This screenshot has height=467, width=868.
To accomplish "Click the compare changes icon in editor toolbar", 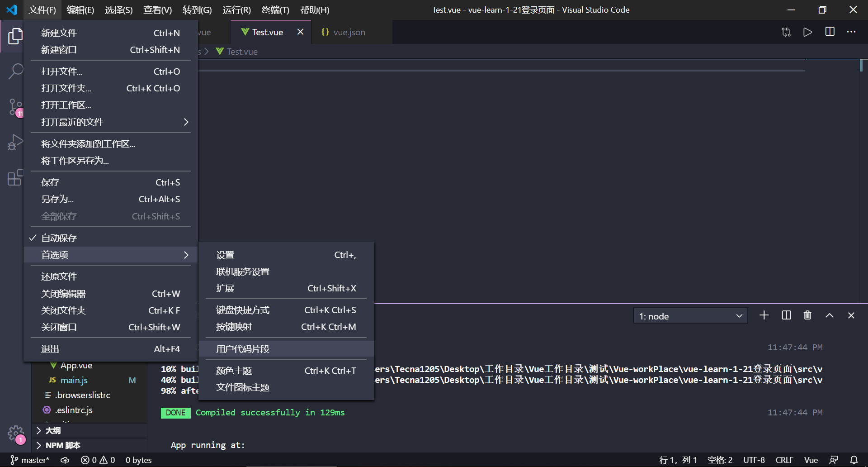I will point(786,32).
